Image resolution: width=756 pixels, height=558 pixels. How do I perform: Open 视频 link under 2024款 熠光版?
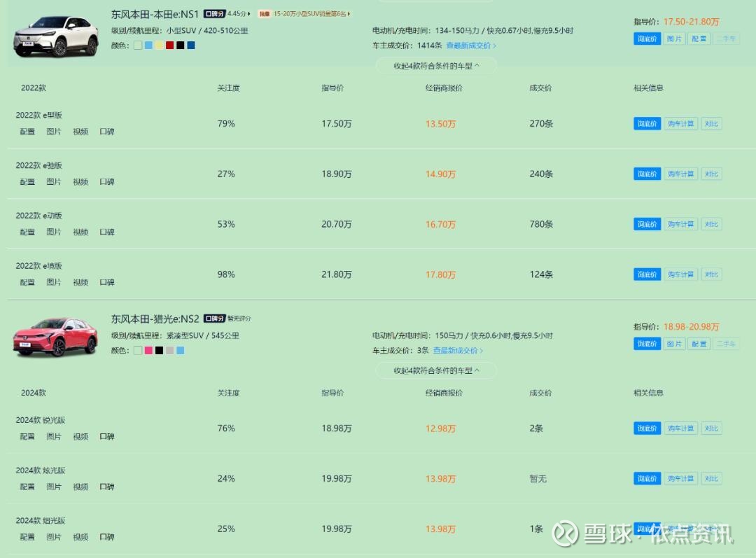[80, 537]
